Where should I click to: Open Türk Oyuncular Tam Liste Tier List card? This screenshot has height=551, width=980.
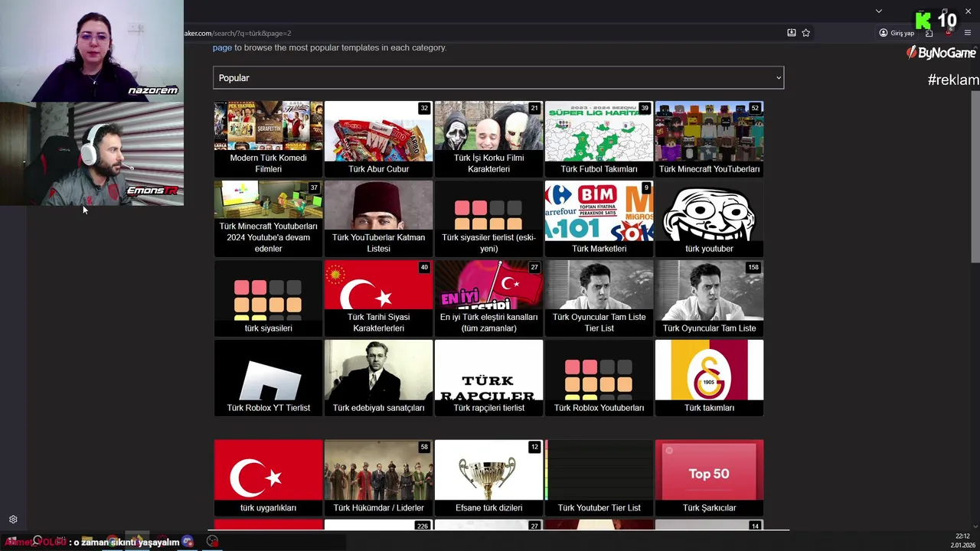coord(599,298)
